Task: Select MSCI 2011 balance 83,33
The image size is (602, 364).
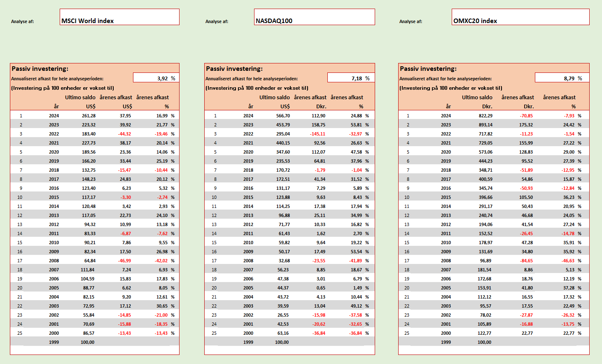Action: [x=90, y=233]
